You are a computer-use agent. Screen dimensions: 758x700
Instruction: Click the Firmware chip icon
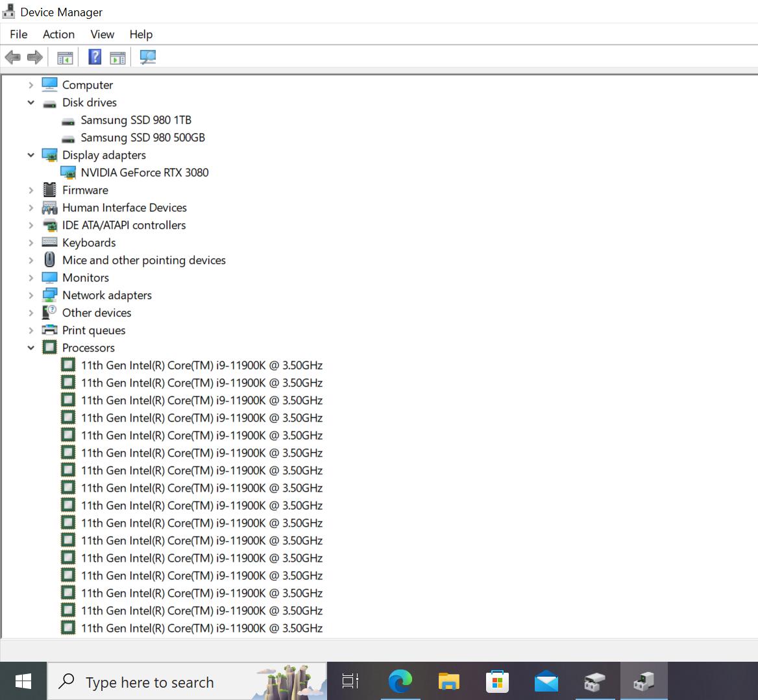pyautogui.click(x=49, y=190)
